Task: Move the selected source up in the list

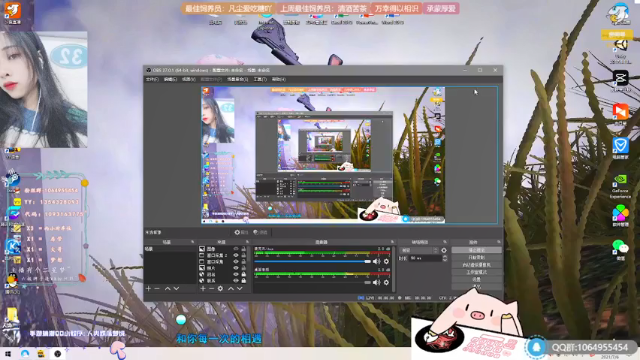Action: (x=231, y=289)
